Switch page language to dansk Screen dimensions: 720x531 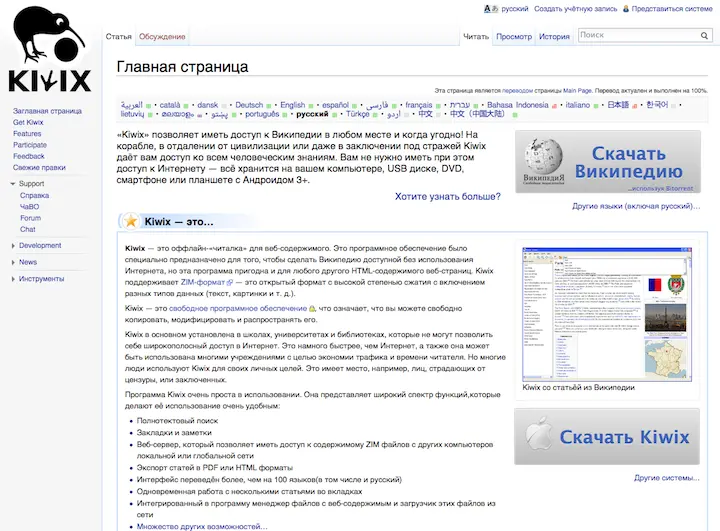coord(207,105)
